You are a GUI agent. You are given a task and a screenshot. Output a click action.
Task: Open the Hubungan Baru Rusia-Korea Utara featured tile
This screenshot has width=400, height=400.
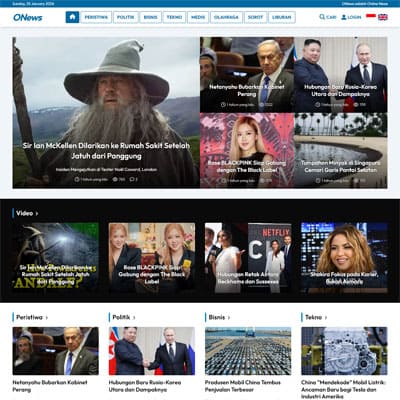click(x=341, y=75)
